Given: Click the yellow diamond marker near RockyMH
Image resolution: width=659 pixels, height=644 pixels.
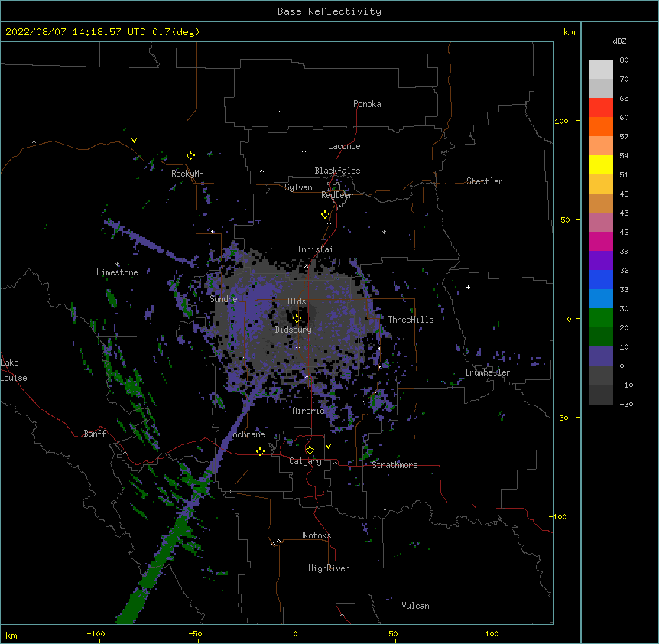Looking at the screenshot, I should [x=191, y=156].
